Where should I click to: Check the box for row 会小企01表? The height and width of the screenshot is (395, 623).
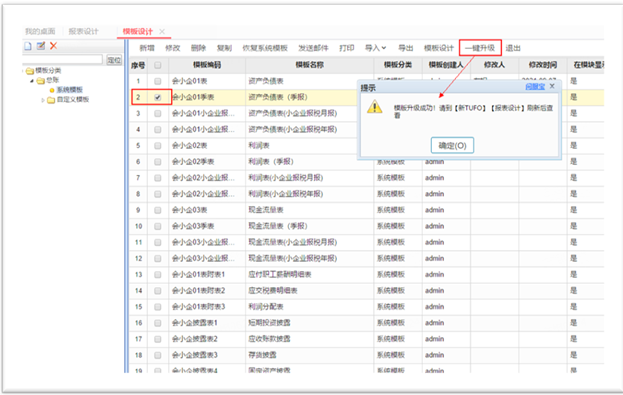[158, 81]
